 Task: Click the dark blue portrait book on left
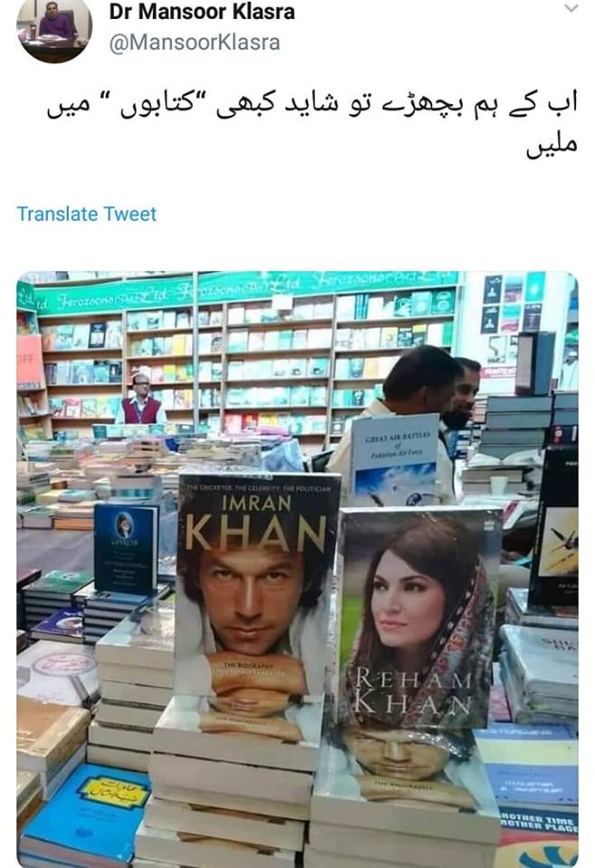pyautogui.click(x=126, y=548)
